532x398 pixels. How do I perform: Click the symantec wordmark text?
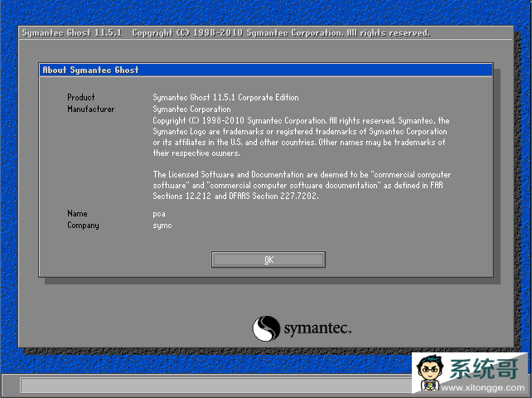[317, 328]
